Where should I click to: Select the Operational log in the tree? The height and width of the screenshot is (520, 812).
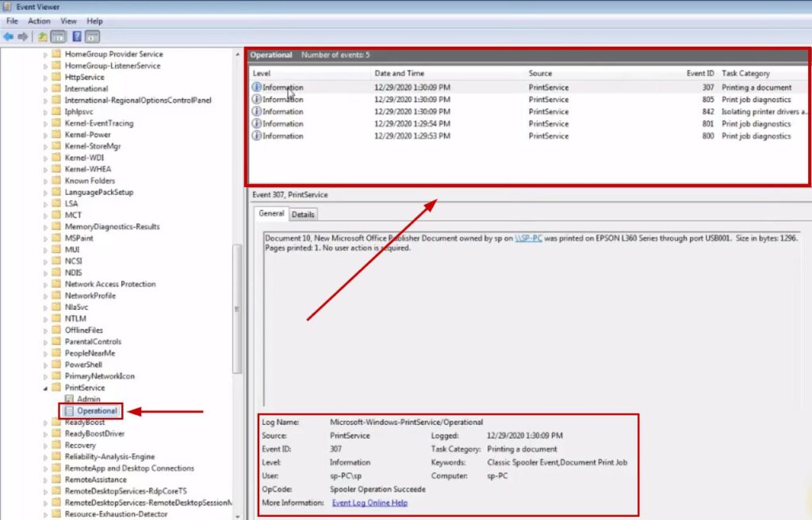pyautogui.click(x=97, y=411)
